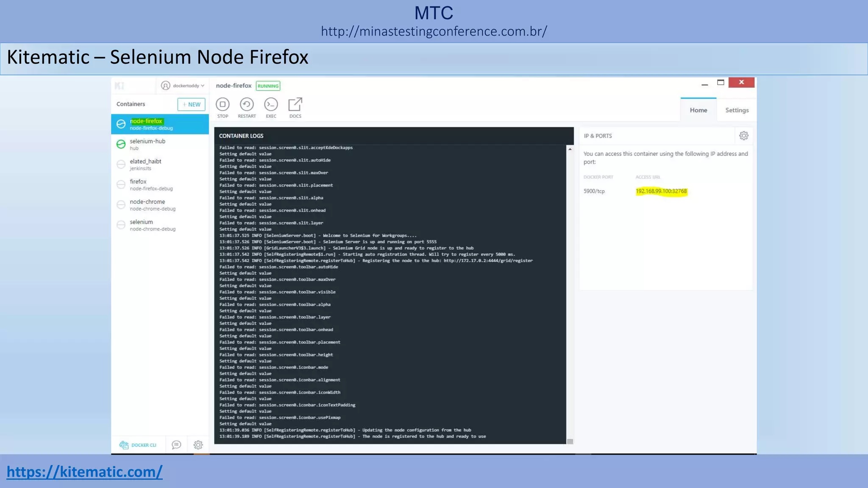Click the container logs scrollbar up arrow
Viewport: 868px width, 488px height.
point(570,149)
